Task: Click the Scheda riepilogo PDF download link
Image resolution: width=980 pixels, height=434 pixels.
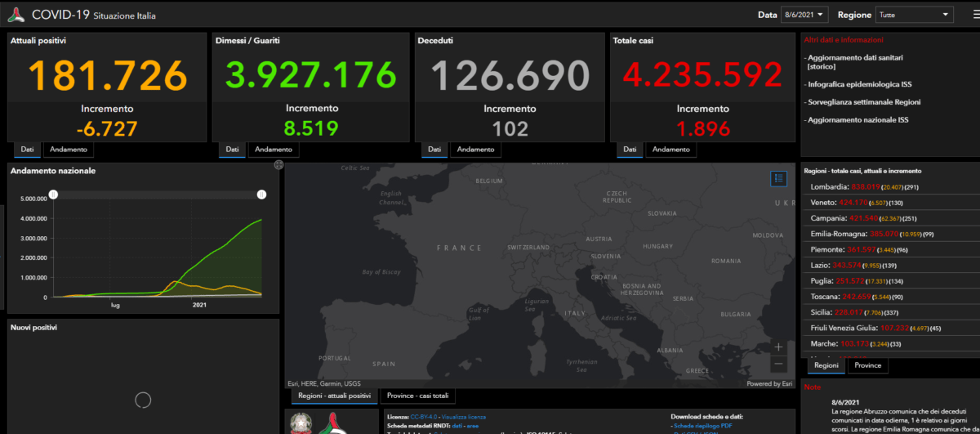Action: [x=704, y=426]
